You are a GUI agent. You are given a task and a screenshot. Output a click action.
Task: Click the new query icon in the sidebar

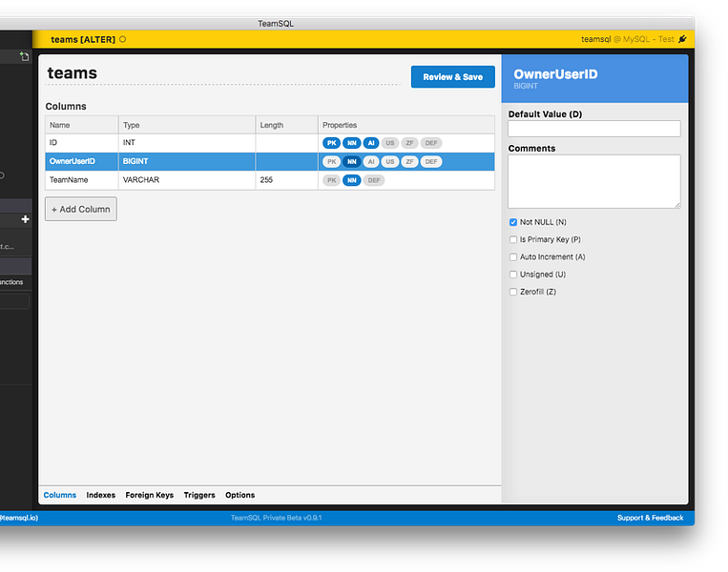[x=24, y=56]
